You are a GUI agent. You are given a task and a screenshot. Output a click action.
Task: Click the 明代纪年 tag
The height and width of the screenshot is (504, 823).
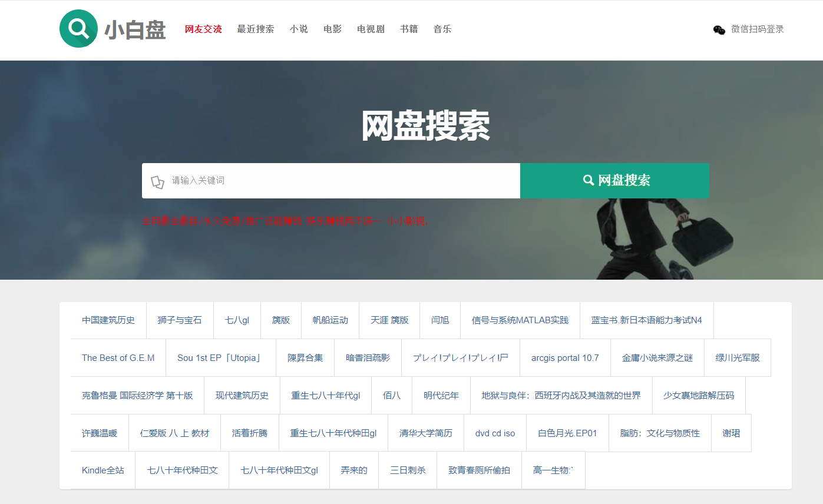(x=441, y=396)
